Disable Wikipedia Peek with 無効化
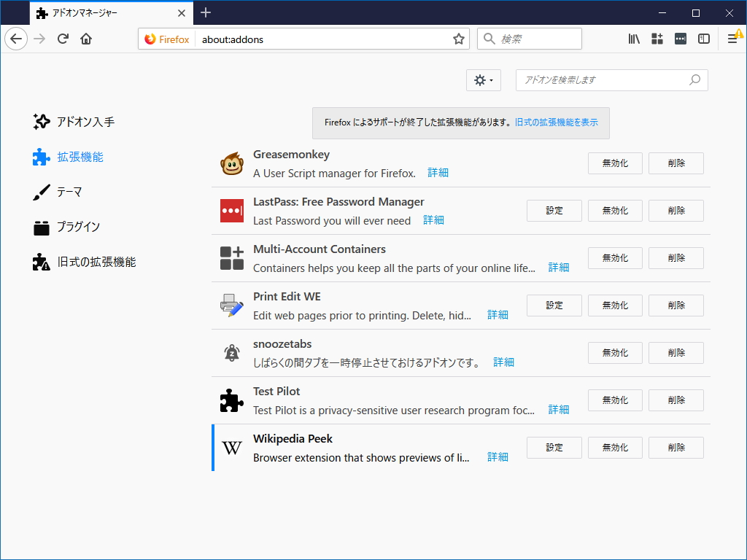Screen dimensions: 747x560 [x=615, y=448]
